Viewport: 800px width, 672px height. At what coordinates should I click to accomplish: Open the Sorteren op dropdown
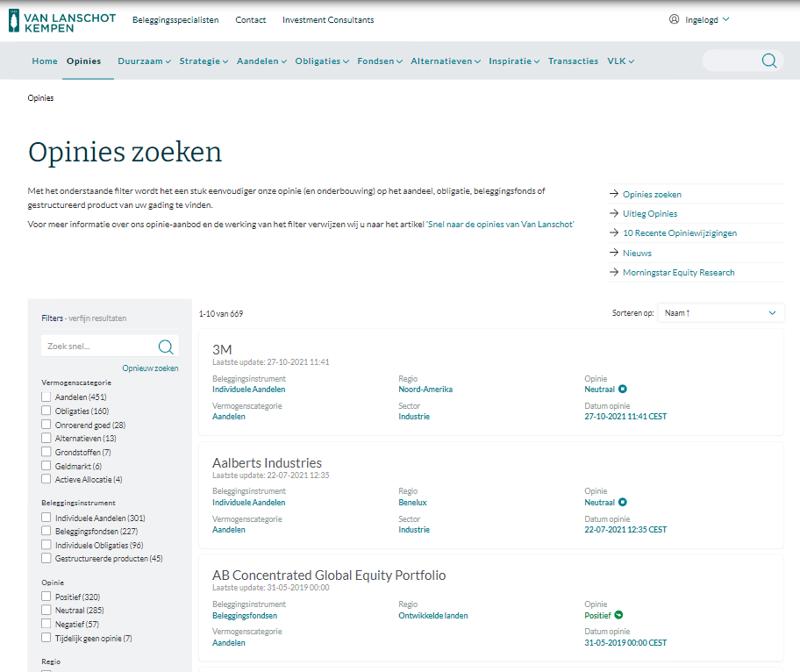point(720,313)
